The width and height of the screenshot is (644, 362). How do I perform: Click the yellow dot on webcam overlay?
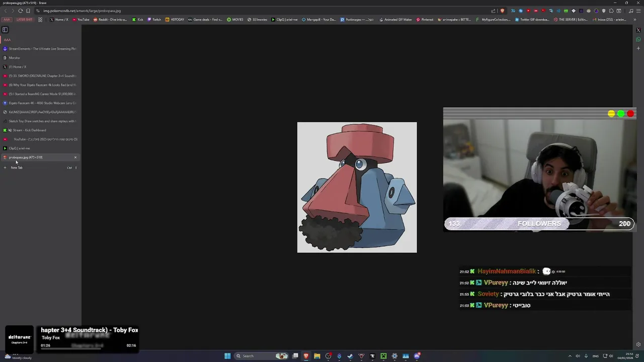[x=611, y=114]
